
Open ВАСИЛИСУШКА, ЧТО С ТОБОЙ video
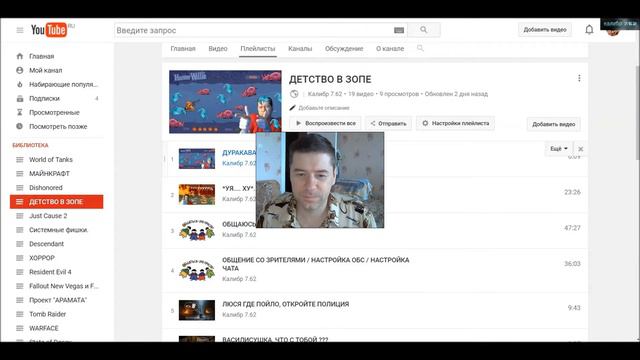tap(275, 339)
